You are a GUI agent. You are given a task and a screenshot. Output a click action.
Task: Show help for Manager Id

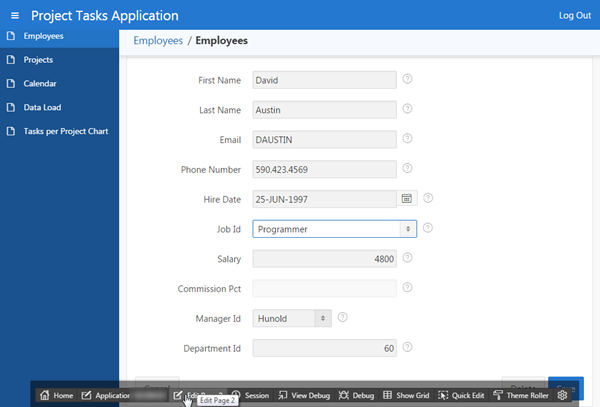(342, 317)
